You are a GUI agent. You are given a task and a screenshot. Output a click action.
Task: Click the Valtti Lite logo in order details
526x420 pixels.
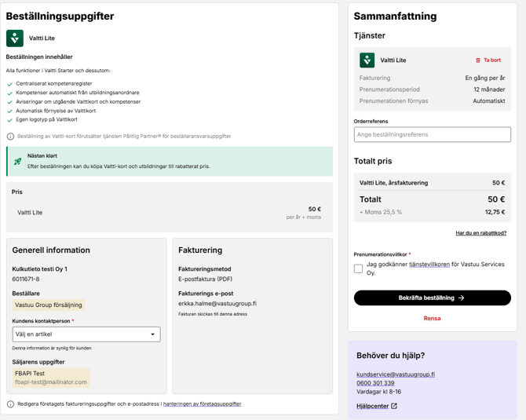[15, 38]
